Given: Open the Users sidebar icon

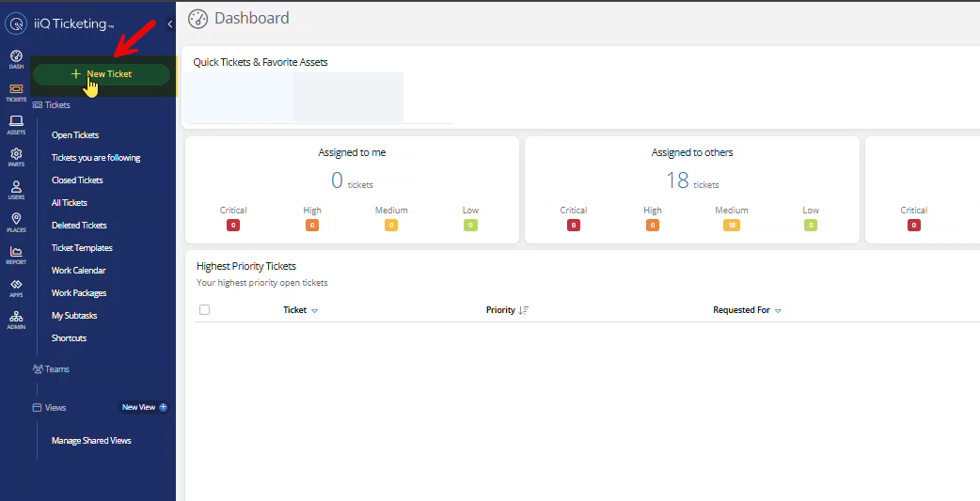Looking at the screenshot, I should 16,189.
